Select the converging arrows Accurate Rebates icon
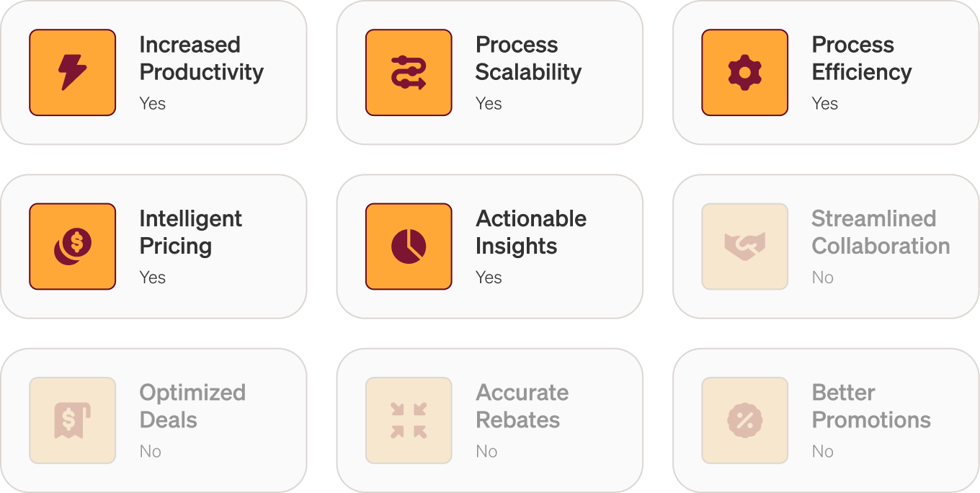 coord(409,421)
